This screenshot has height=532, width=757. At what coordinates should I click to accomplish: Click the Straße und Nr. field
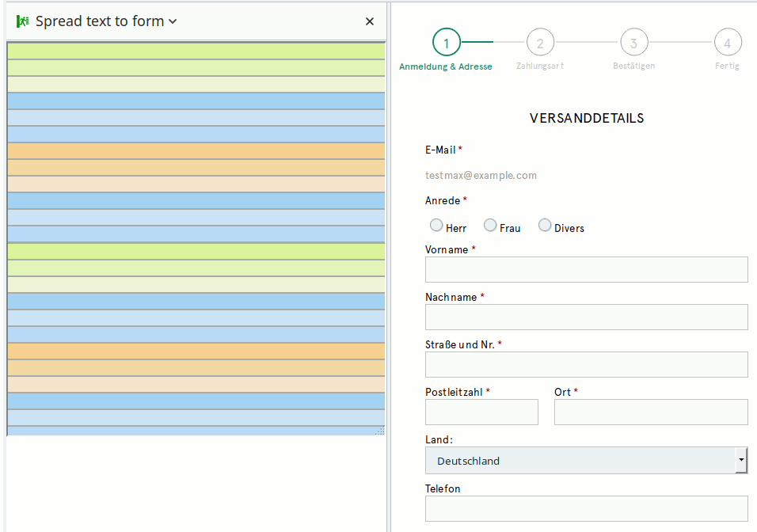click(x=586, y=365)
